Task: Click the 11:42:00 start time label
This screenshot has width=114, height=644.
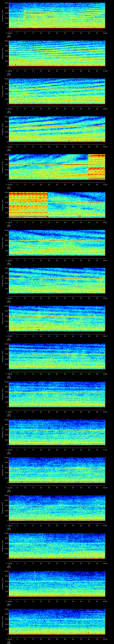Action: (9, 525)
